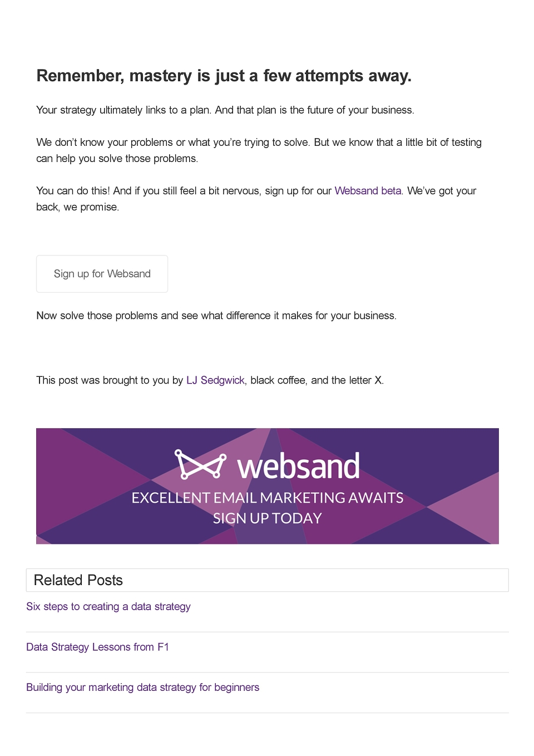
Task: Click the paragraph beginning We don't know
Action: [x=259, y=150]
